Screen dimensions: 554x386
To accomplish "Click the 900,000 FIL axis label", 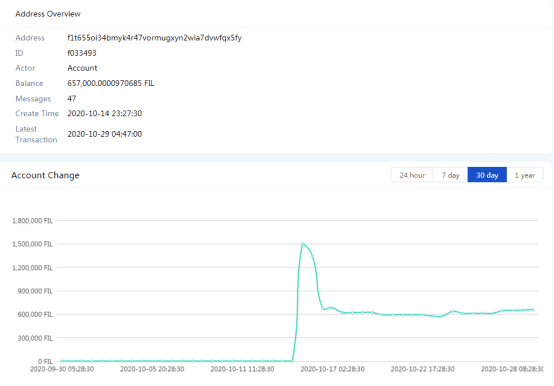I will (x=35, y=291).
